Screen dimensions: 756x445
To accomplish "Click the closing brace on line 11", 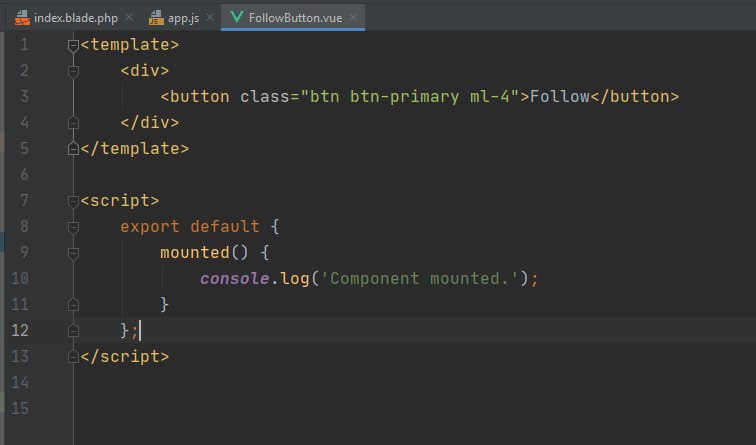I will pos(164,305).
